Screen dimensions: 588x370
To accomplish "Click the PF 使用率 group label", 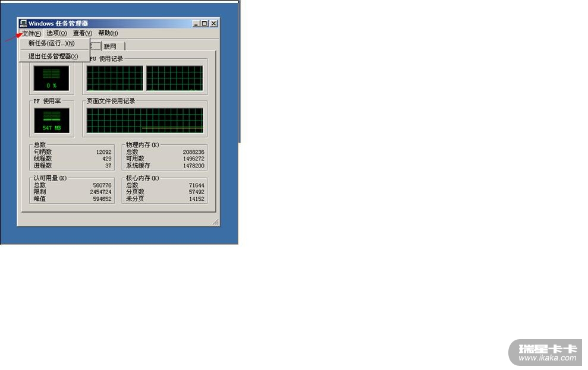I will tap(47, 101).
